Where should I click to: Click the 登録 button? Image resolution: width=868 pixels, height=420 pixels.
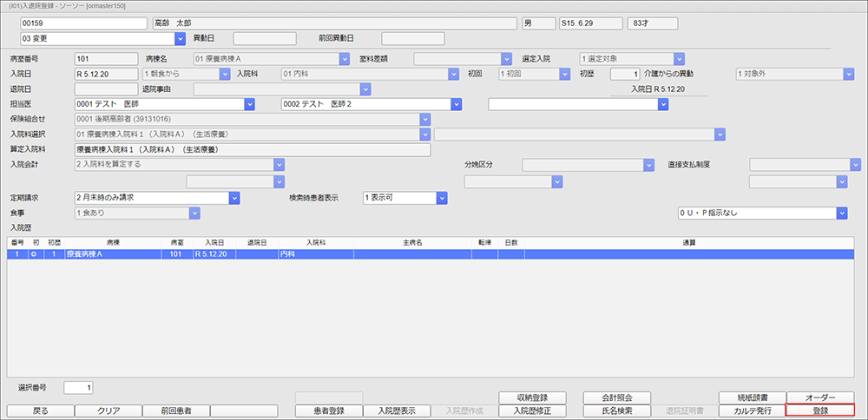pos(820,410)
